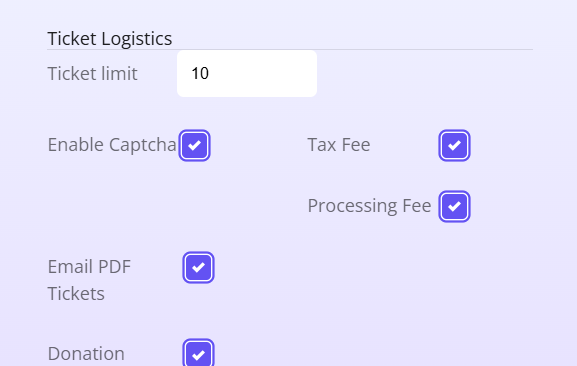The width and height of the screenshot is (577, 366).
Task: Click the Donation label text
Action: pyautogui.click(x=86, y=354)
